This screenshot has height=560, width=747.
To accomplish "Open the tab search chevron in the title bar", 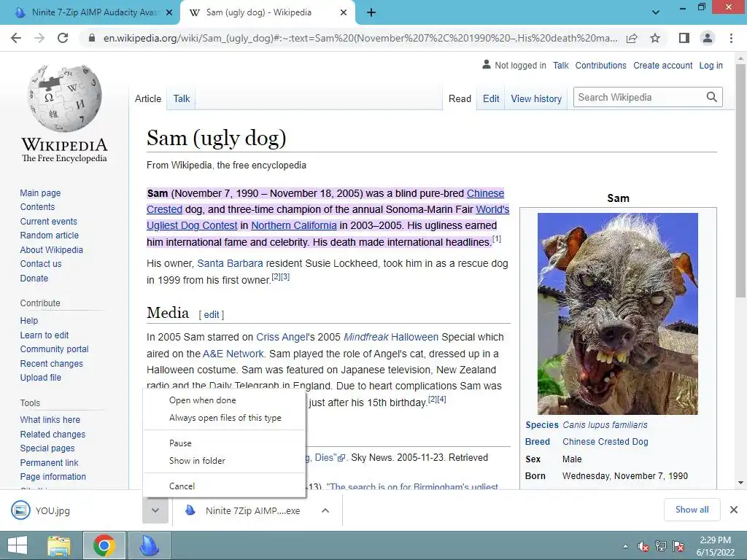I will click(656, 12).
